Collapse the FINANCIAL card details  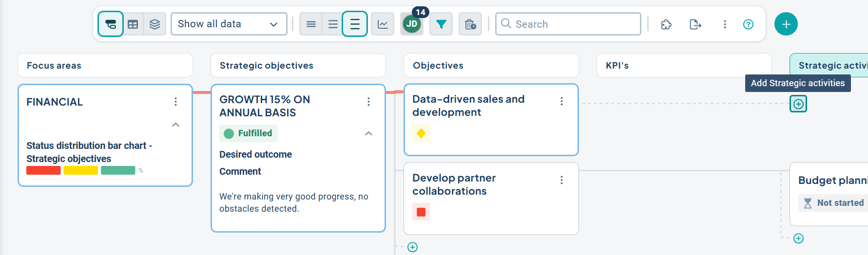tap(175, 125)
